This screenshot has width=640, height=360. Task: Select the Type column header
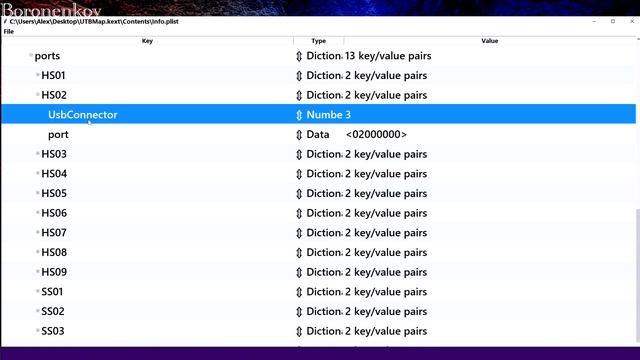[318, 41]
